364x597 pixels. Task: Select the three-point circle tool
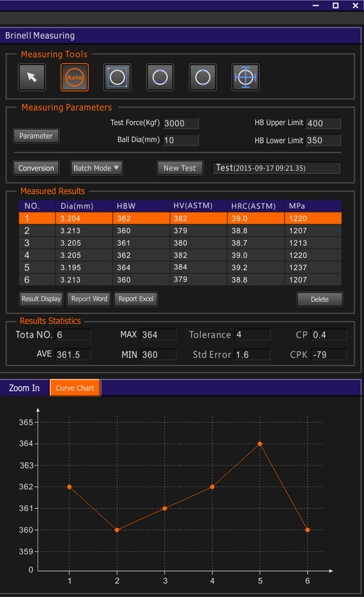[160, 77]
